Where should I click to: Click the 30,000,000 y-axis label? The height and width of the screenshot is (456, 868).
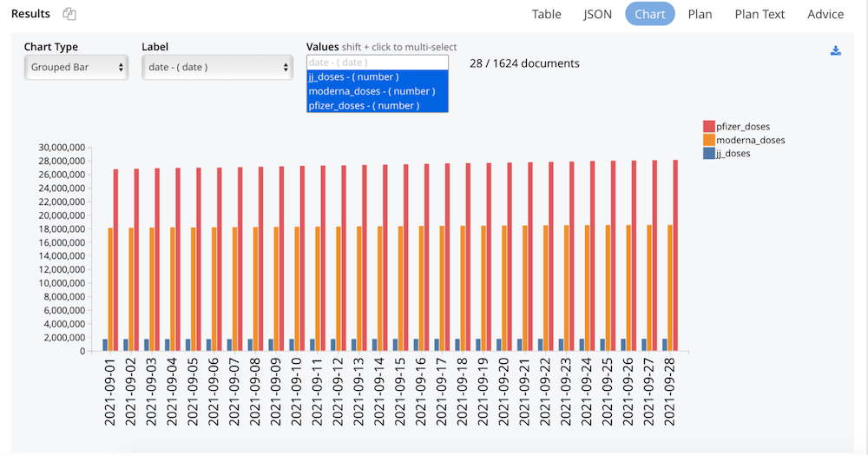(62, 148)
